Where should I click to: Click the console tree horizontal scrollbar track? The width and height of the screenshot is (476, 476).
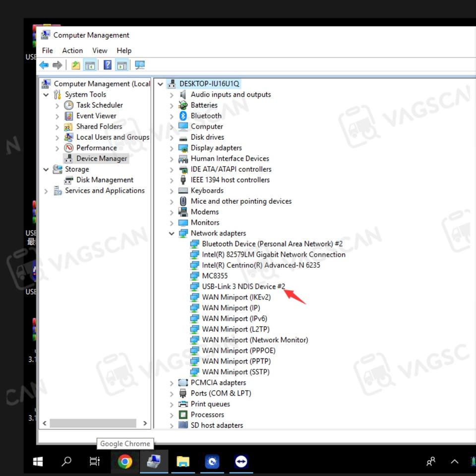point(93,423)
